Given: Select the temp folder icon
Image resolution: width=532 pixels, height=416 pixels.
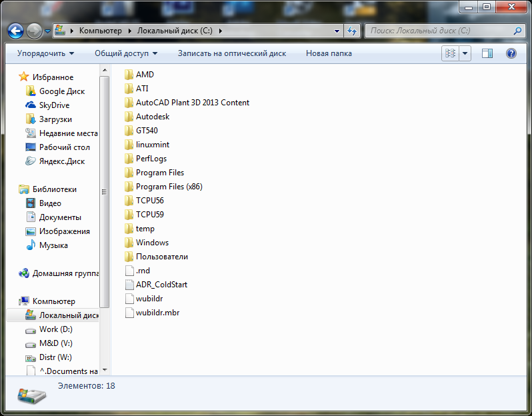Looking at the screenshot, I should [x=129, y=229].
